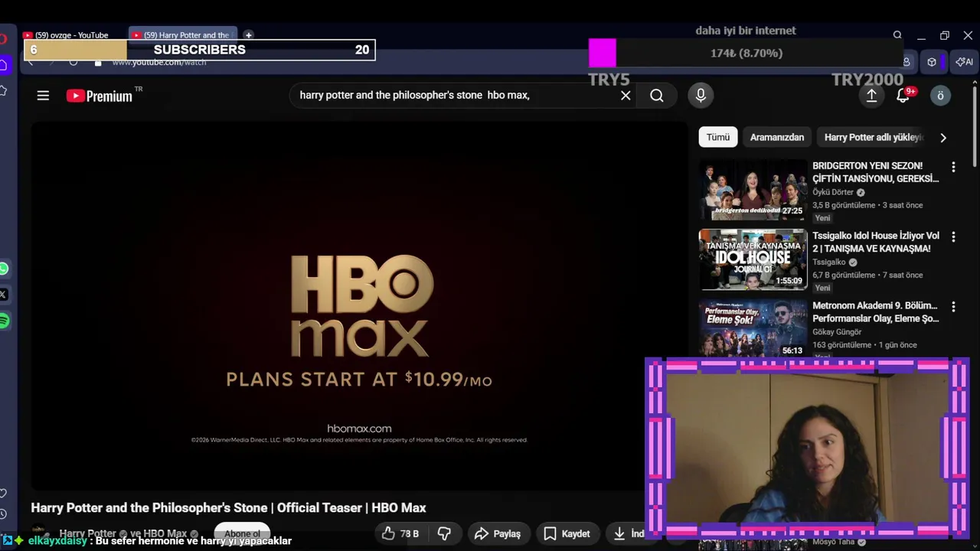Open options menu for the Bridgerton video
The height and width of the screenshot is (551, 980).
[x=953, y=167]
